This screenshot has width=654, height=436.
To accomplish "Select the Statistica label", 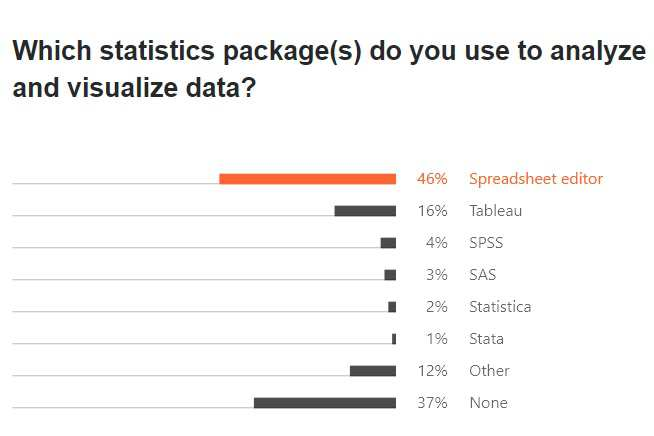I will click(500, 307).
